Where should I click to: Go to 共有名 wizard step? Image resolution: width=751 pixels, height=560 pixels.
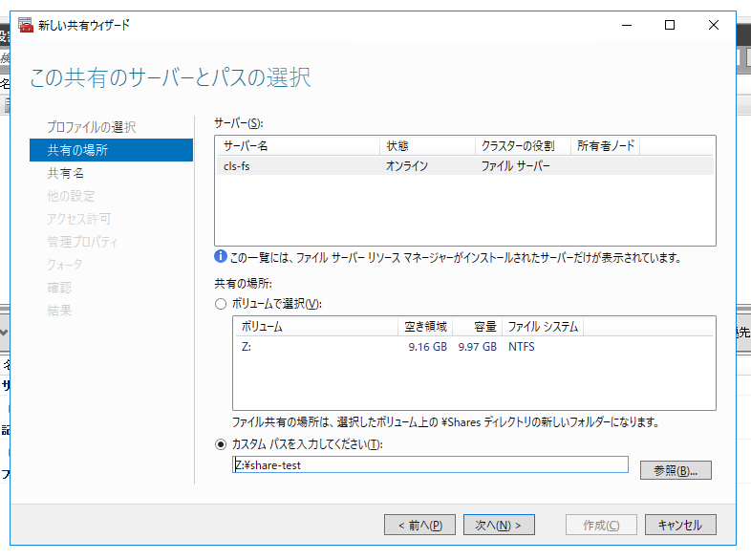[65, 173]
